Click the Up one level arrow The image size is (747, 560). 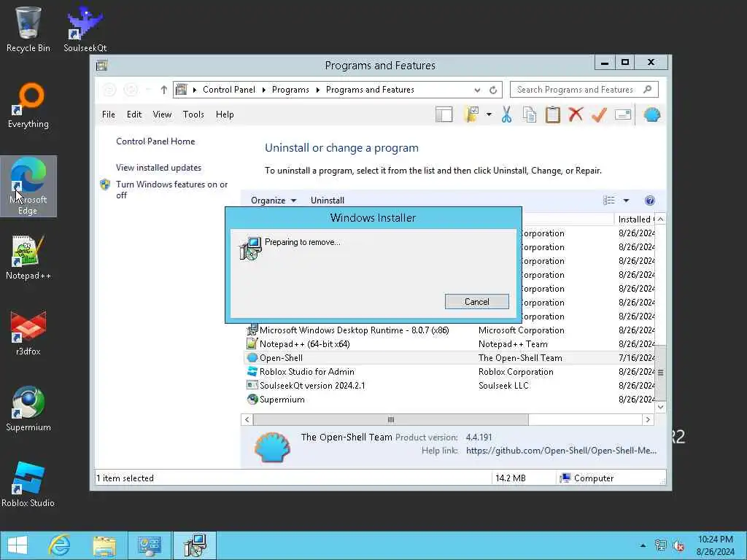coord(164,90)
